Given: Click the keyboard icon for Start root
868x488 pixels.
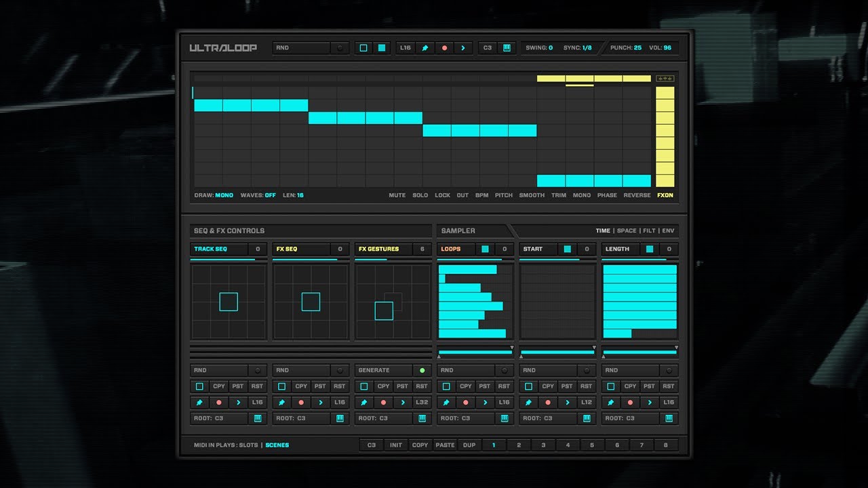Looking at the screenshot, I should pyautogui.click(x=587, y=418).
